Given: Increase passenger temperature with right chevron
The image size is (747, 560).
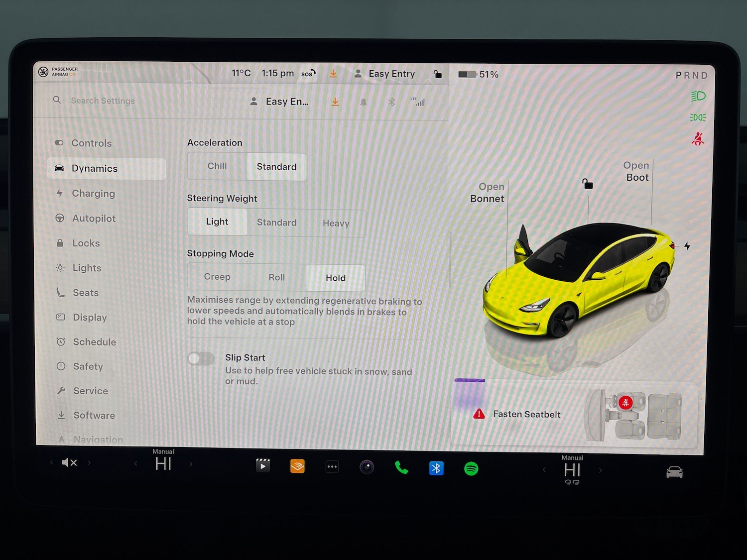Looking at the screenshot, I should coord(601,471).
